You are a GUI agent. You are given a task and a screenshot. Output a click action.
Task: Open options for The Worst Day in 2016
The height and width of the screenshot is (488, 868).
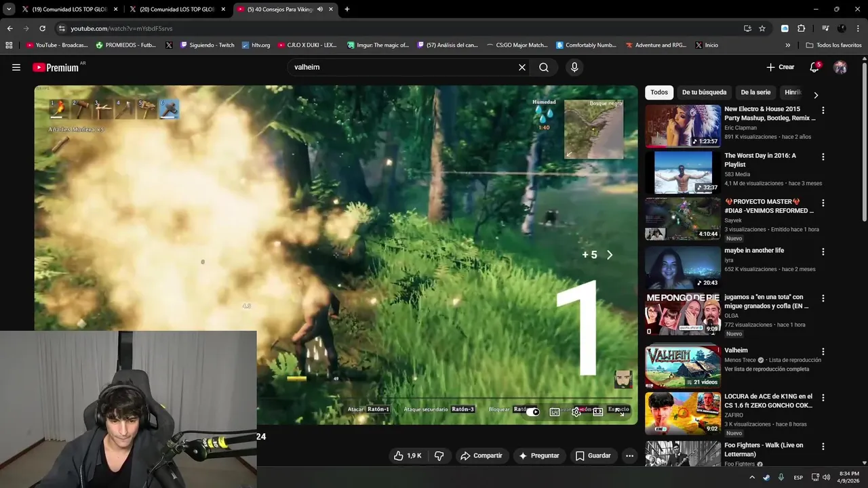click(823, 157)
